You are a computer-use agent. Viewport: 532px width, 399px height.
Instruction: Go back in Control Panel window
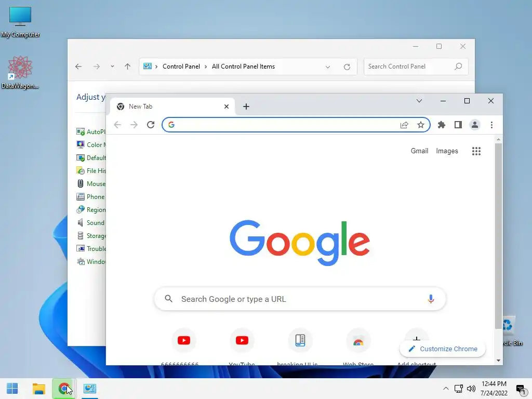(x=78, y=66)
